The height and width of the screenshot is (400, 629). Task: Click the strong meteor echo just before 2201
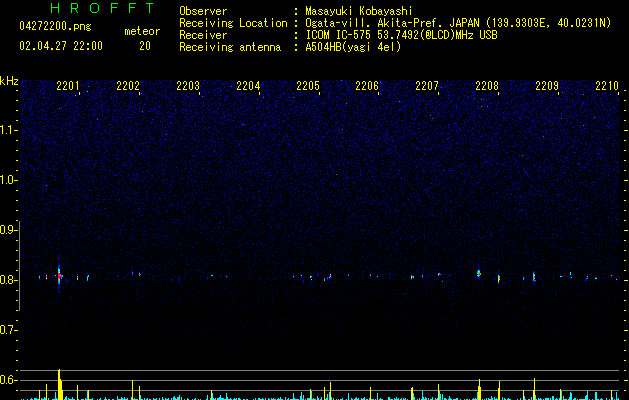pyautogui.click(x=59, y=275)
